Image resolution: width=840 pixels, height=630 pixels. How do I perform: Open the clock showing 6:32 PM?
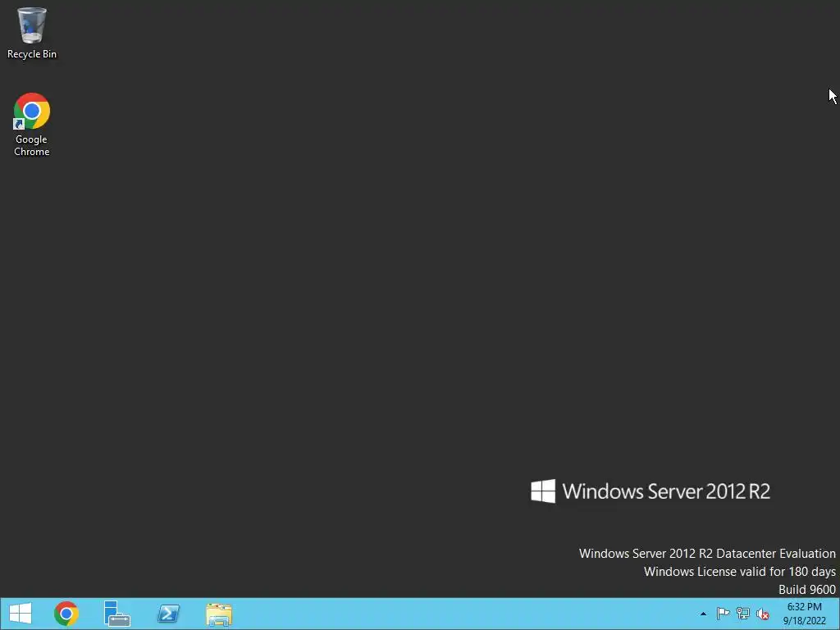tap(804, 614)
